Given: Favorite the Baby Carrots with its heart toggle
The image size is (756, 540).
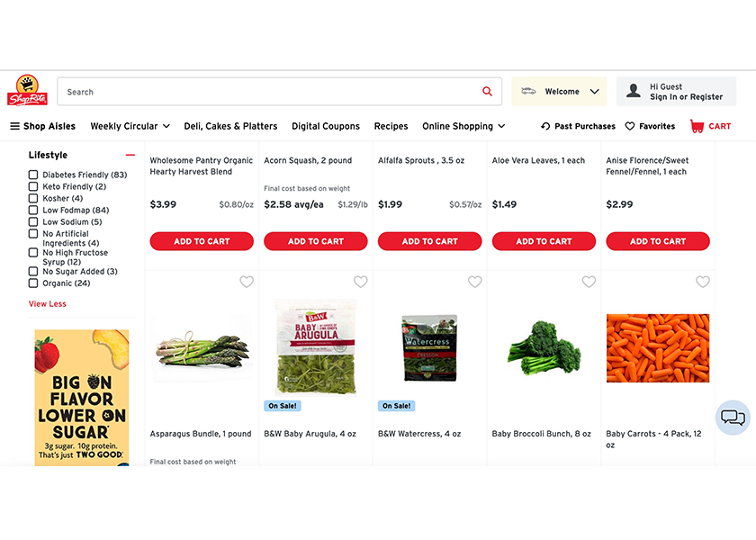Looking at the screenshot, I should click(x=703, y=282).
